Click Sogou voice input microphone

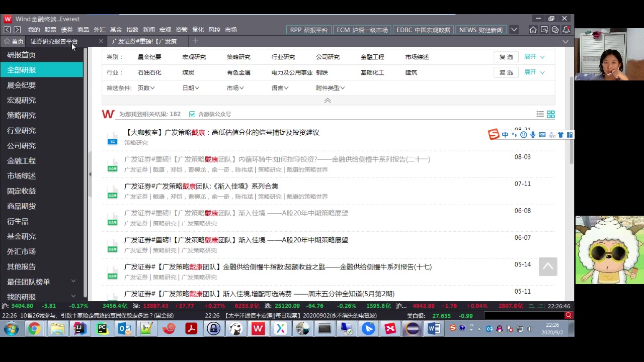coord(533,135)
